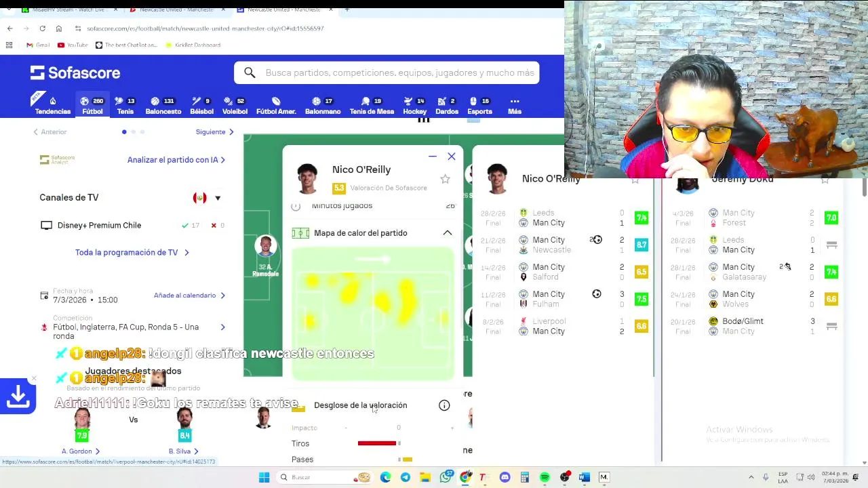The height and width of the screenshot is (488, 868).
Task: Open the Voleibol category
Action: pyautogui.click(x=235, y=105)
